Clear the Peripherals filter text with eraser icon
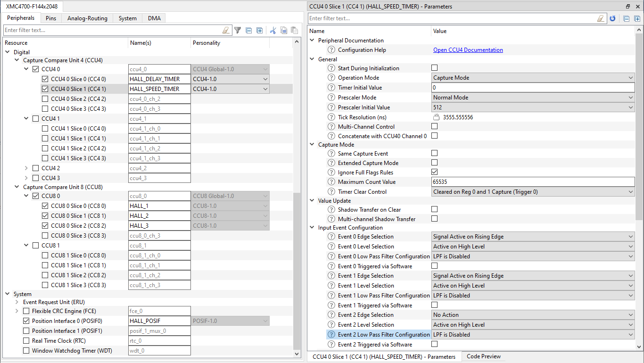The height and width of the screenshot is (363, 644). [x=226, y=30]
